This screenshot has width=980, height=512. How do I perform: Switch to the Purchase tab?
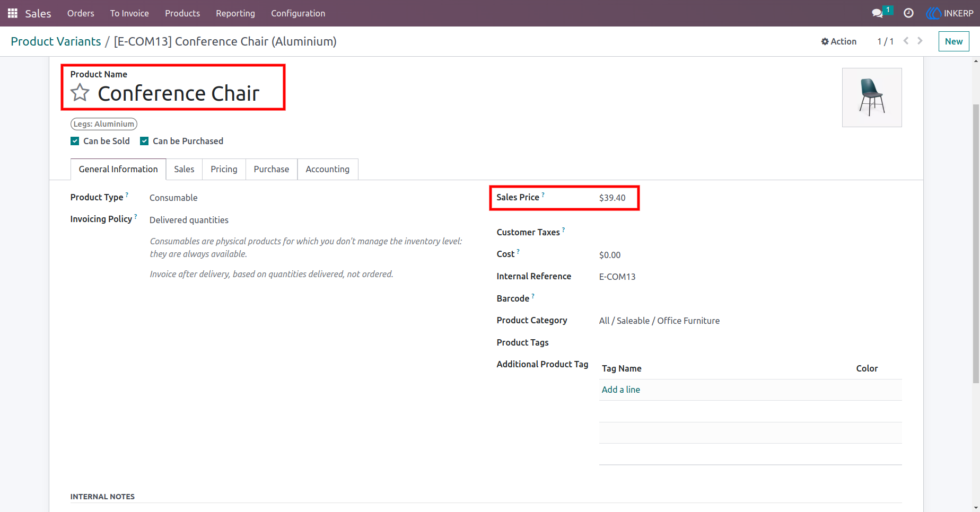[272, 169]
